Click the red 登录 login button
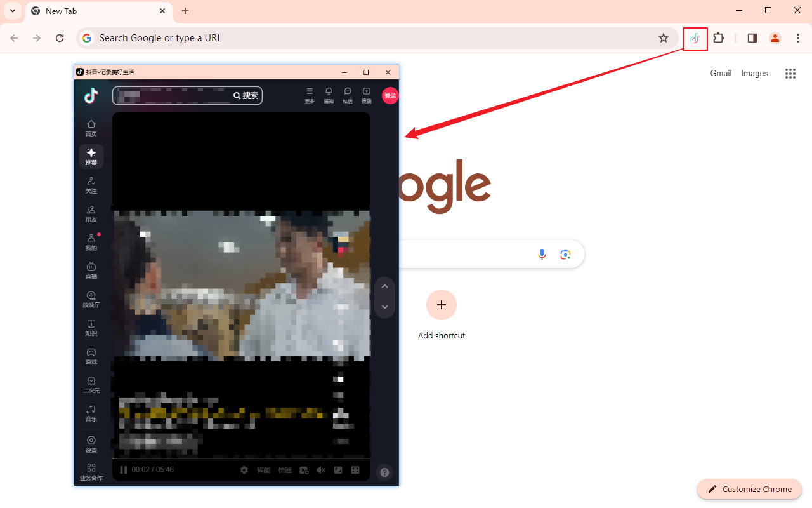812x508 pixels. pyautogui.click(x=390, y=95)
